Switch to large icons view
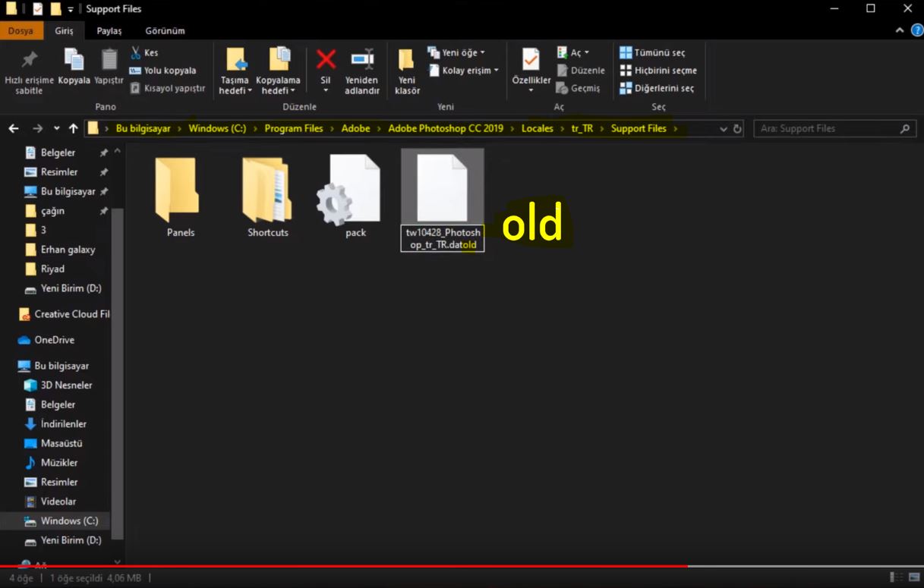The width and height of the screenshot is (924, 588). tap(914, 578)
